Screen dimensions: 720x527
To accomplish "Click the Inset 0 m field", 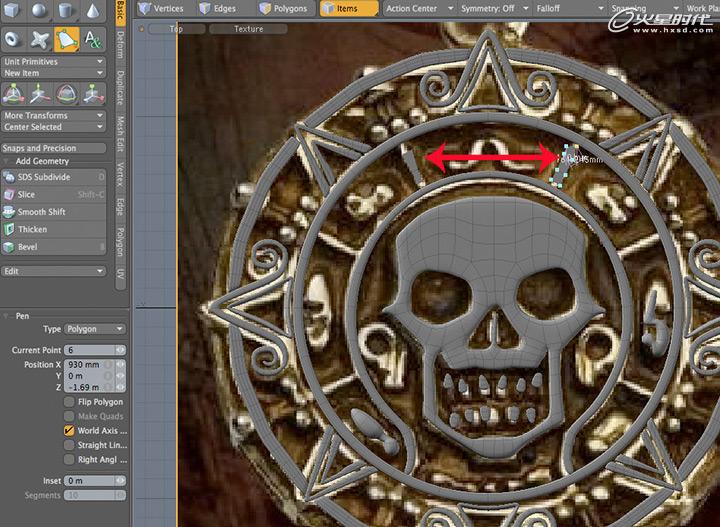I will pos(90,481).
